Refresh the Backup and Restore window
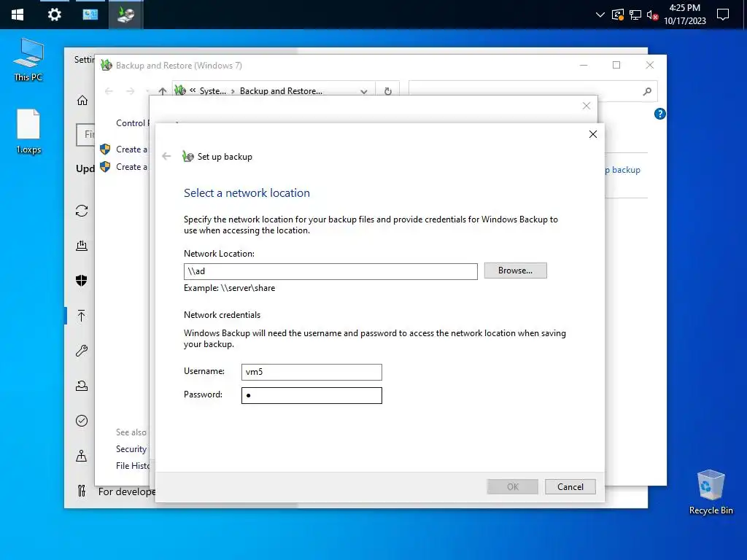Screen dimensions: 747x560 [388, 91]
